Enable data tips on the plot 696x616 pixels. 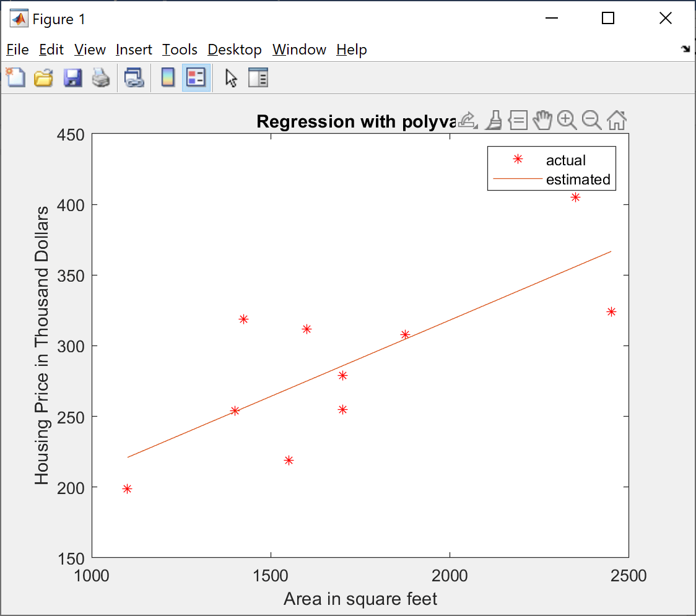coord(518,119)
